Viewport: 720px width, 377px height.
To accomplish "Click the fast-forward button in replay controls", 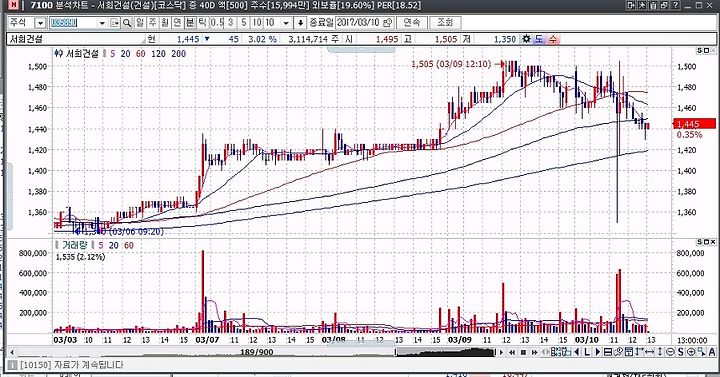I will (534, 352).
